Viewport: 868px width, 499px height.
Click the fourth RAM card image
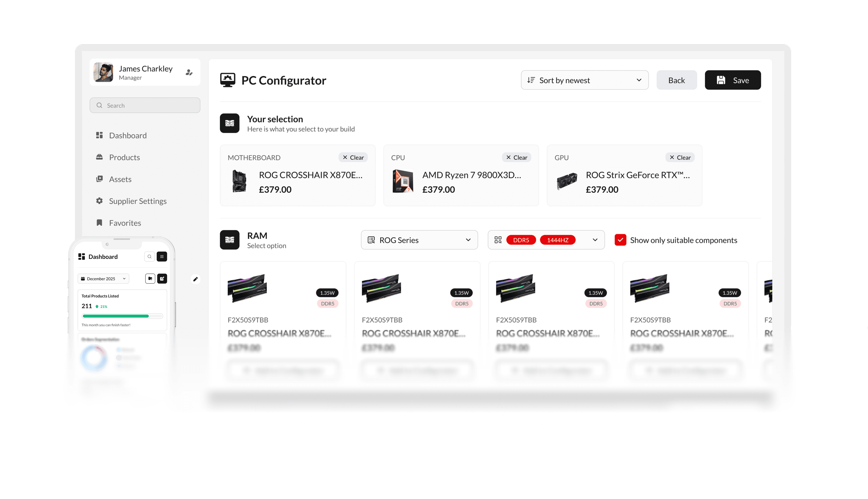coord(650,288)
